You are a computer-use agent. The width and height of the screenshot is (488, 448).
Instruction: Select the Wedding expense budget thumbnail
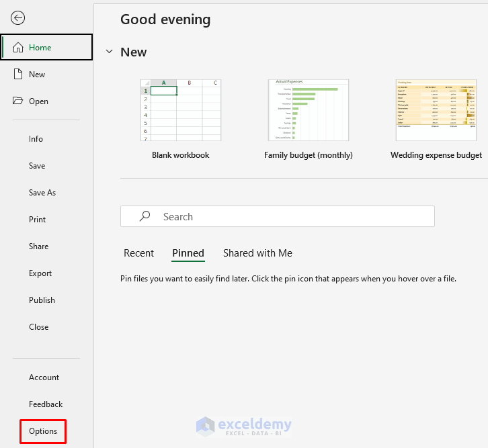436,110
